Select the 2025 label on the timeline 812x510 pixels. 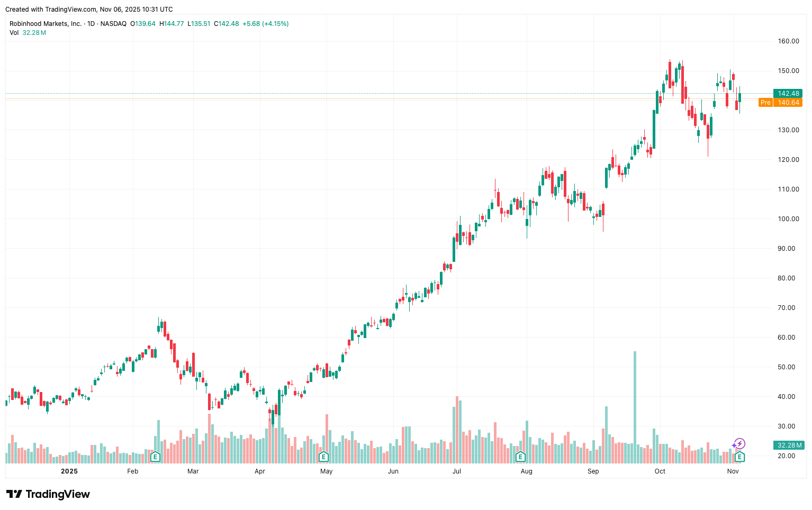point(68,471)
